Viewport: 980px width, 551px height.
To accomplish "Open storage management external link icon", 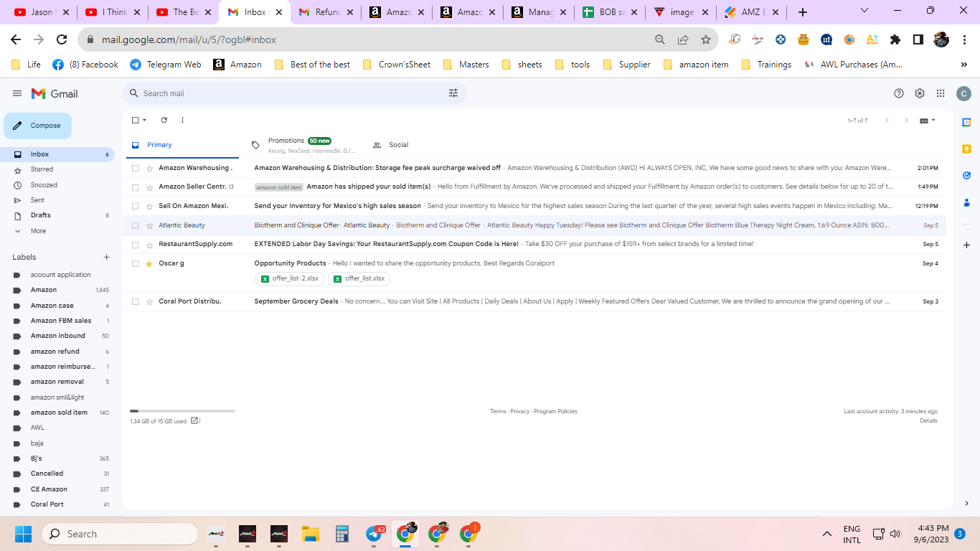I will (x=194, y=421).
